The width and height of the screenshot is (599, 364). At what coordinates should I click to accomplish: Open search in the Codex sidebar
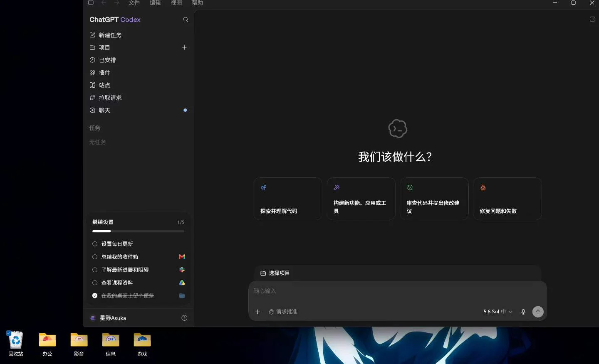[186, 20]
